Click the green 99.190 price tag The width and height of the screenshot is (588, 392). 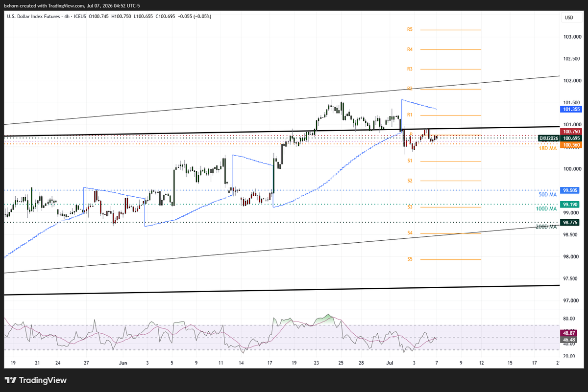pyautogui.click(x=569, y=204)
